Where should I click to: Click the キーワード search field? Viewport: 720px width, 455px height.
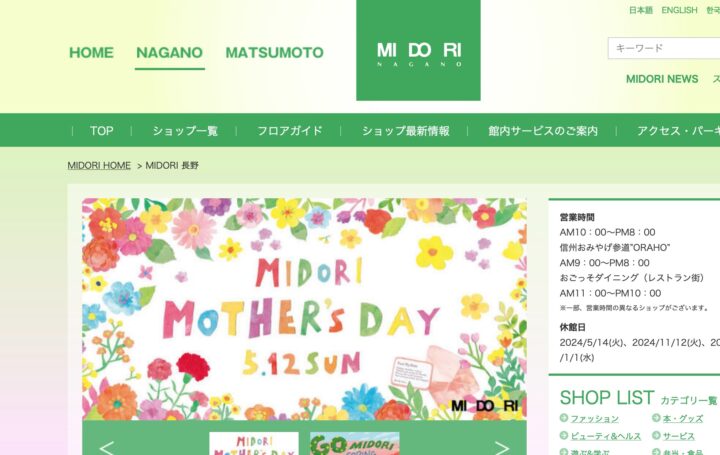click(x=664, y=48)
